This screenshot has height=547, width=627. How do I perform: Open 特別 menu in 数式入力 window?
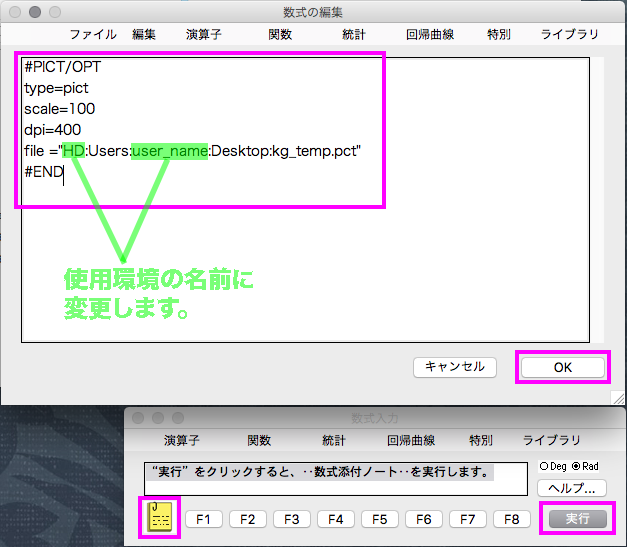(481, 440)
